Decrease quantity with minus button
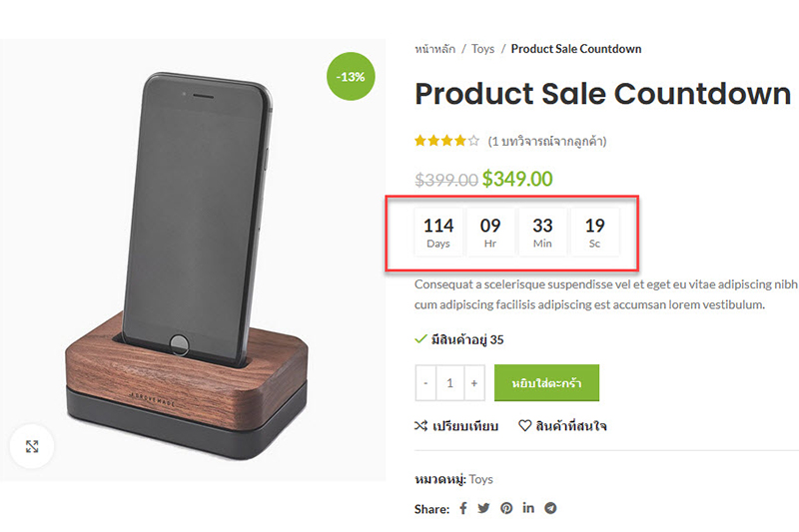This screenshot has height=532, width=799. (426, 383)
